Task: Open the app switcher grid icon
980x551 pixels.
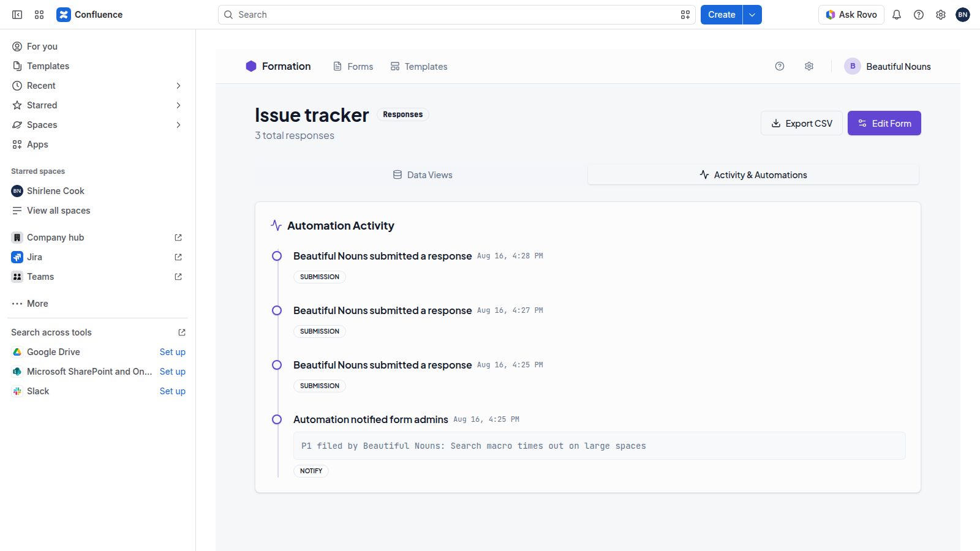Action: coord(39,15)
